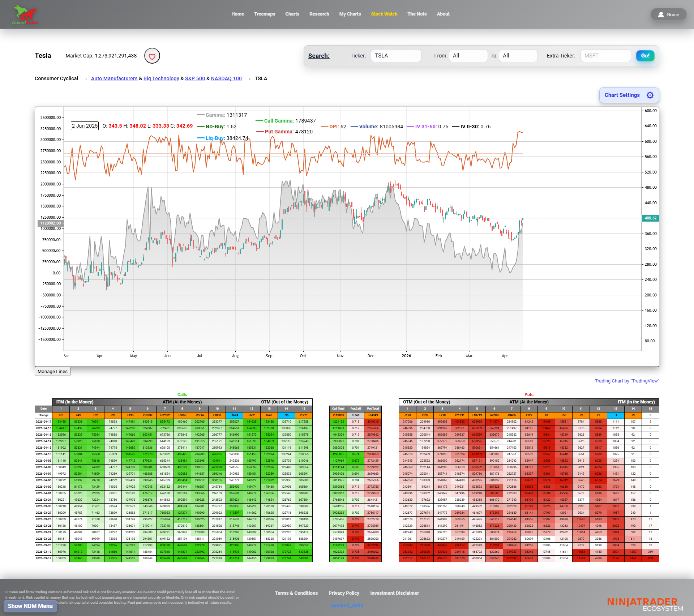
Task: Click the Ticker input containing TSLA
Action: coord(396,56)
